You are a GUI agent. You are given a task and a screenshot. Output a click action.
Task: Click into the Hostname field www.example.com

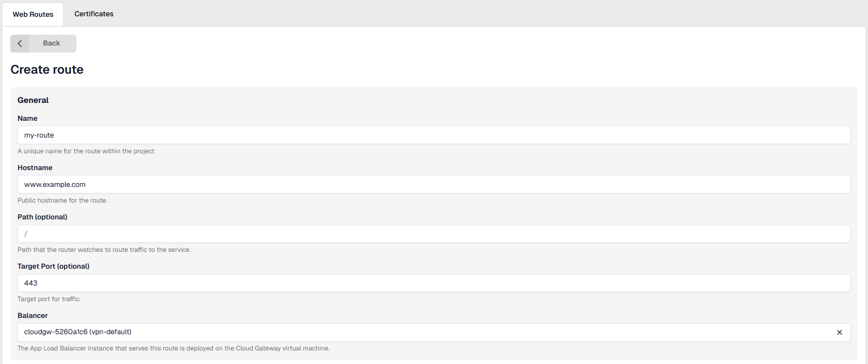(434, 185)
